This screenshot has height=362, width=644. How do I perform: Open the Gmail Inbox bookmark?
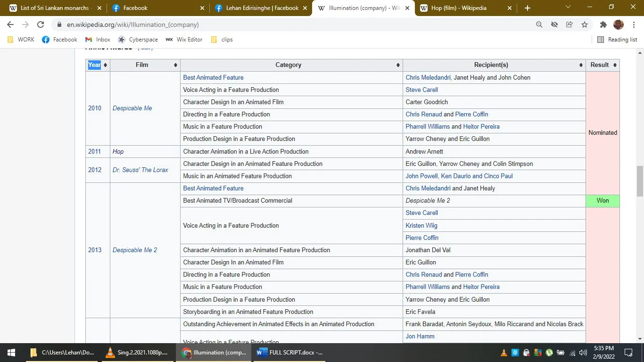[98, 40]
